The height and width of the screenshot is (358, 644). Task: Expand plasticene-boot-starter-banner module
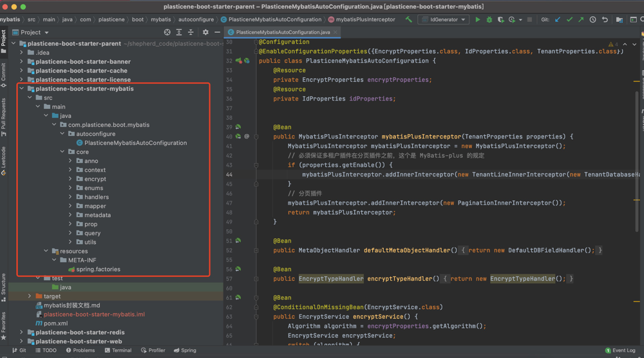point(21,61)
